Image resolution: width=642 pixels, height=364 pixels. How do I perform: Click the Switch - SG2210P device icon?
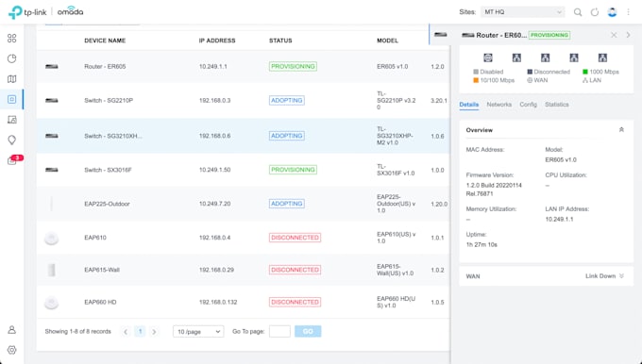[x=52, y=100]
